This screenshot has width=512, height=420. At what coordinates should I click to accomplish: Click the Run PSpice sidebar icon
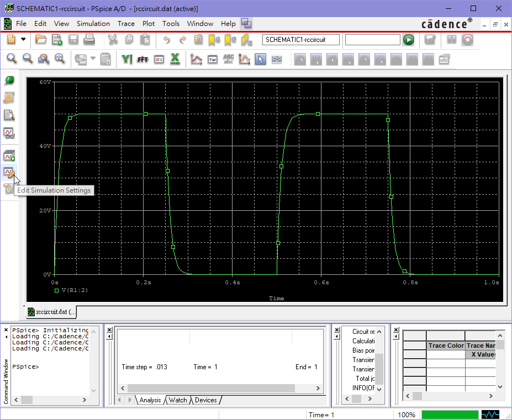pyautogui.click(x=9, y=156)
